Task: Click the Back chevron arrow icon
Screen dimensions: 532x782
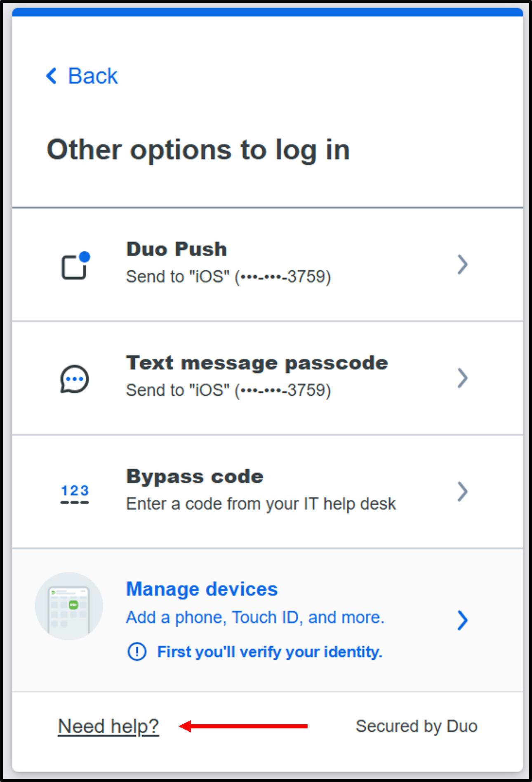Action: (51, 76)
